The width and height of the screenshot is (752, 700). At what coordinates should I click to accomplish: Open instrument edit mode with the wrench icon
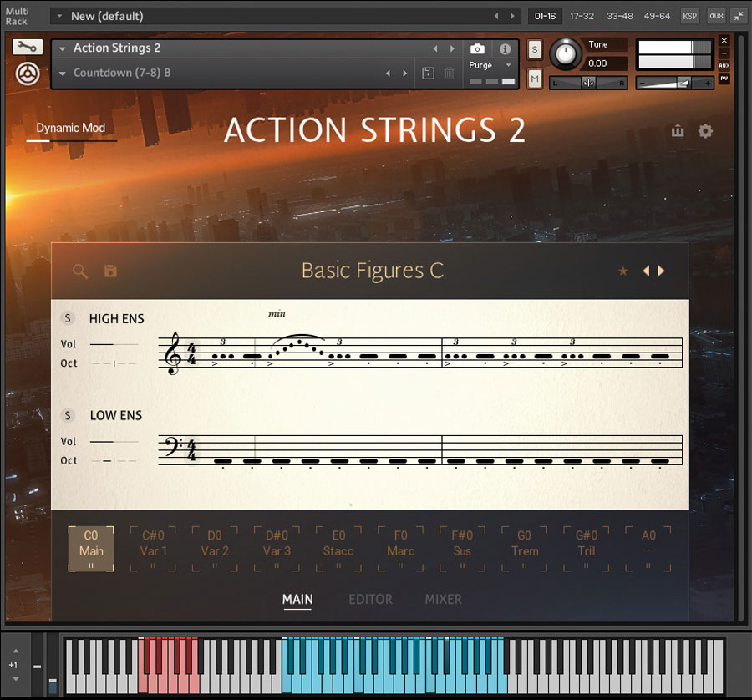click(x=28, y=48)
